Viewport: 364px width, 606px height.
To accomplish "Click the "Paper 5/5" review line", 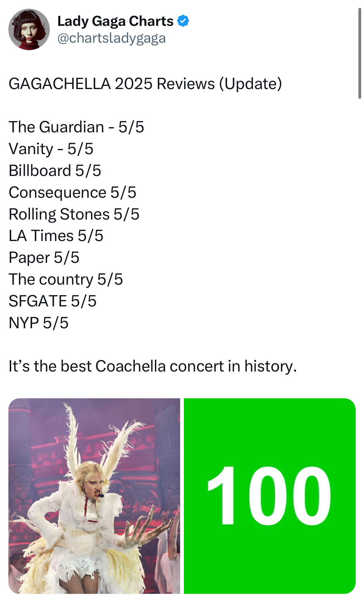I will pyautogui.click(x=44, y=258).
